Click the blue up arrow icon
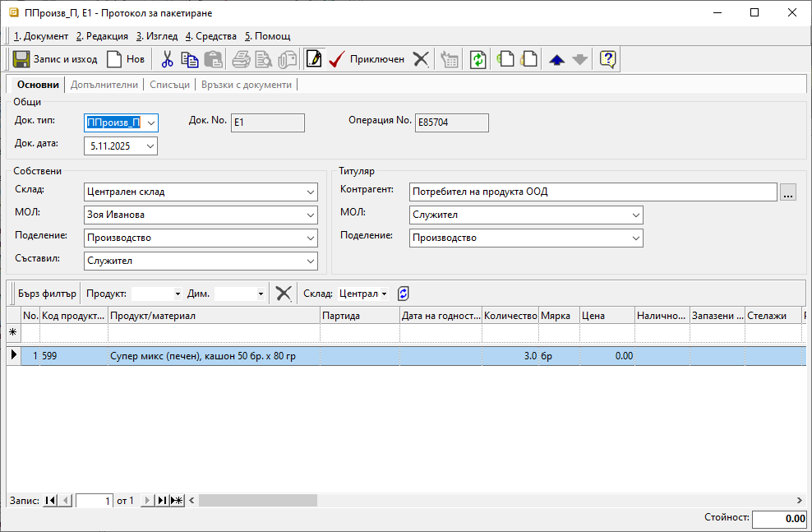Image resolution: width=812 pixels, height=532 pixels. [557, 59]
